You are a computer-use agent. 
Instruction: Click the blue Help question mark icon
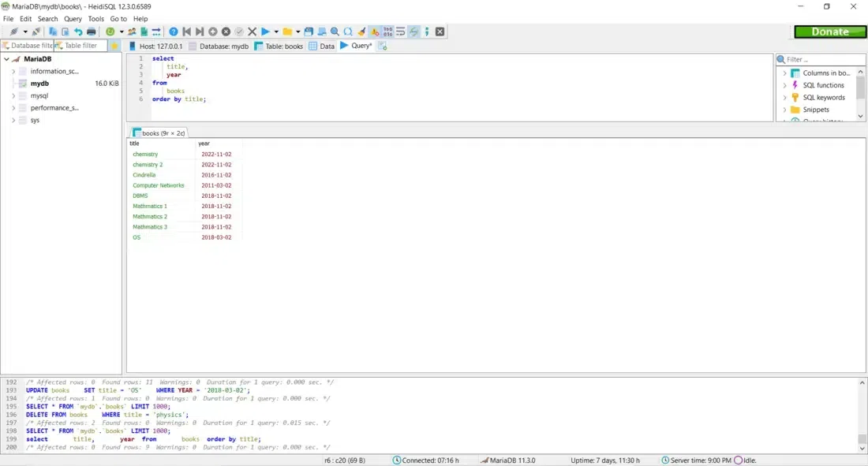174,32
